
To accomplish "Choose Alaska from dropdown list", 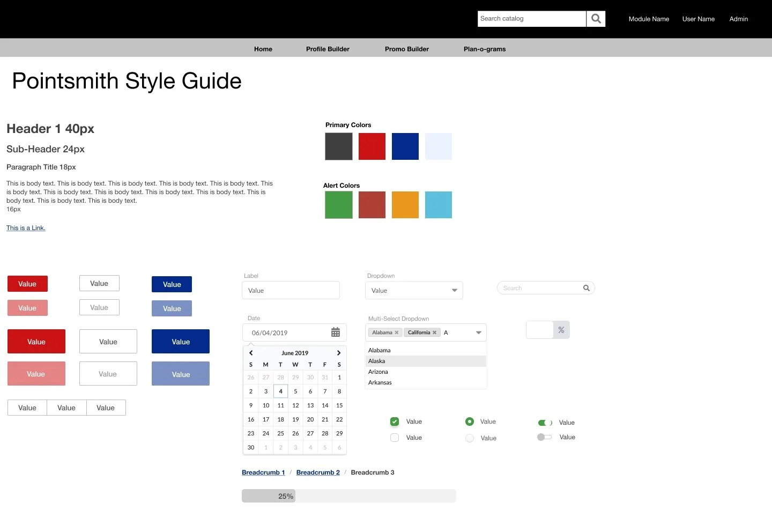I will click(426, 361).
